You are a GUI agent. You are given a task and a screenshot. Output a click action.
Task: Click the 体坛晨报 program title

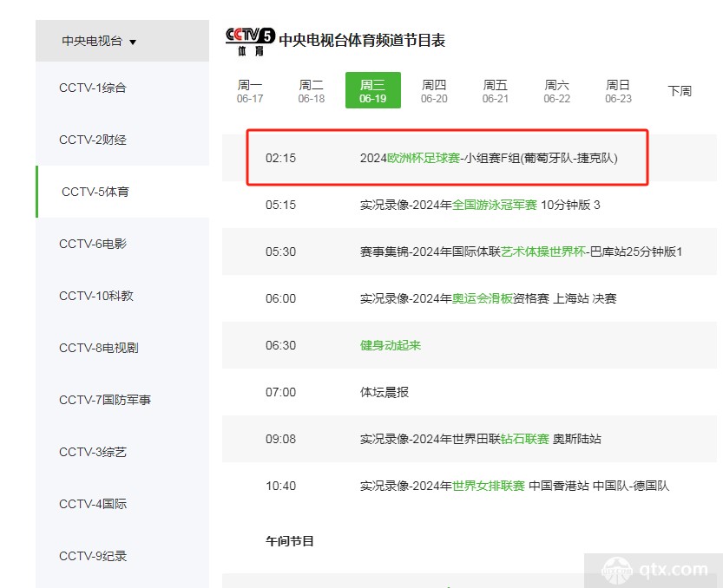(385, 393)
